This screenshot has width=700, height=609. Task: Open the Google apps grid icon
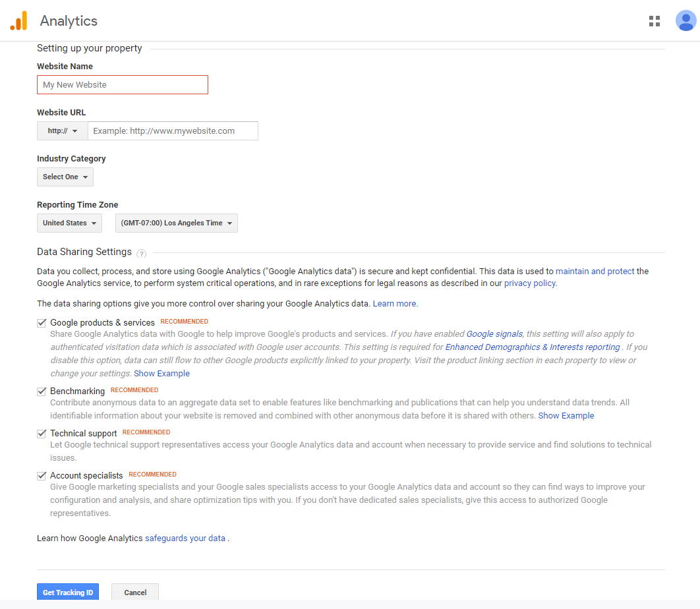[655, 21]
